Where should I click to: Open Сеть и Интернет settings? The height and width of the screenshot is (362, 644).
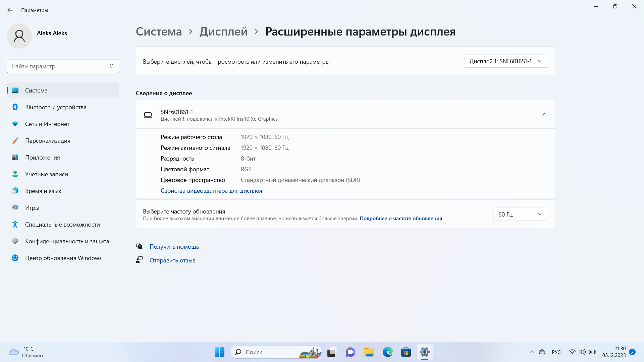(x=47, y=124)
